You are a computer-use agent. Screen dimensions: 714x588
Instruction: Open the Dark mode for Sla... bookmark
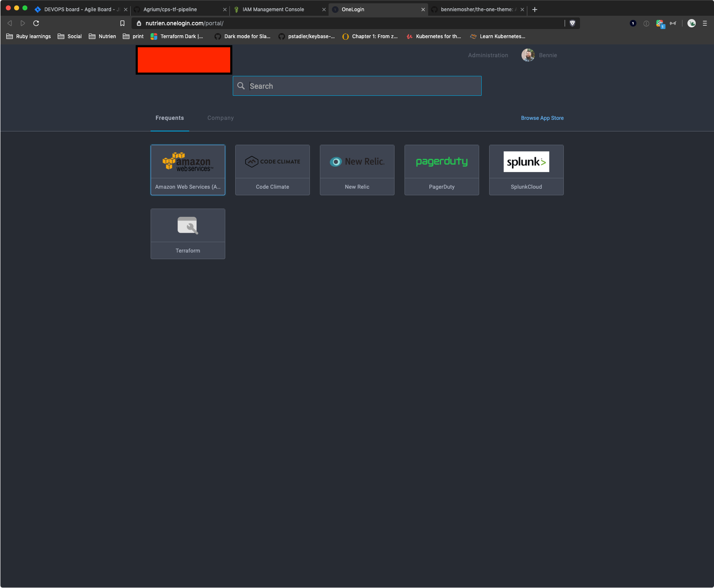tap(242, 36)
